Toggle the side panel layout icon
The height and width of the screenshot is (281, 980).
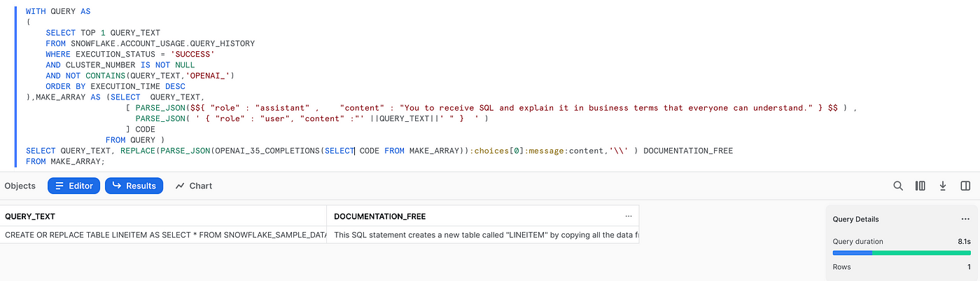pos(965,186)
